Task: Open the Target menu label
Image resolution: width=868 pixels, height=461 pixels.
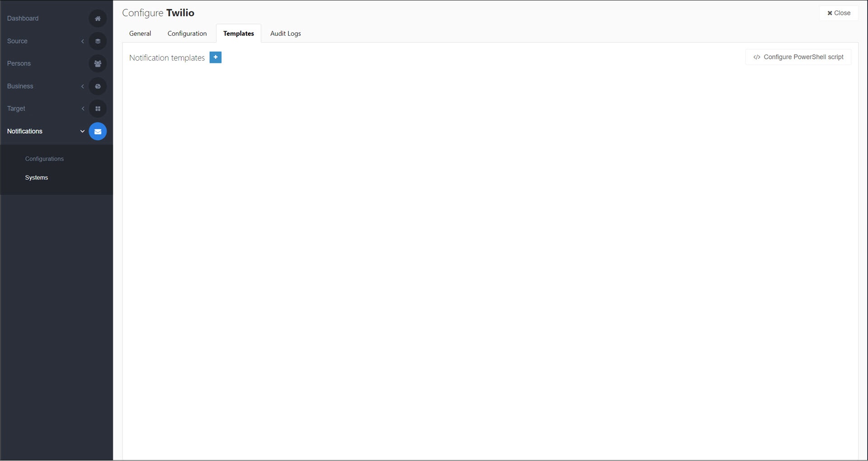Action: [x=16, y=109]
